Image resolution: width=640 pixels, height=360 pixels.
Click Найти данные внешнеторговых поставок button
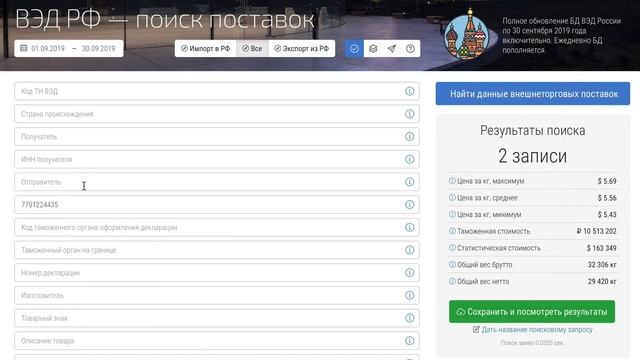coord(533,94)
